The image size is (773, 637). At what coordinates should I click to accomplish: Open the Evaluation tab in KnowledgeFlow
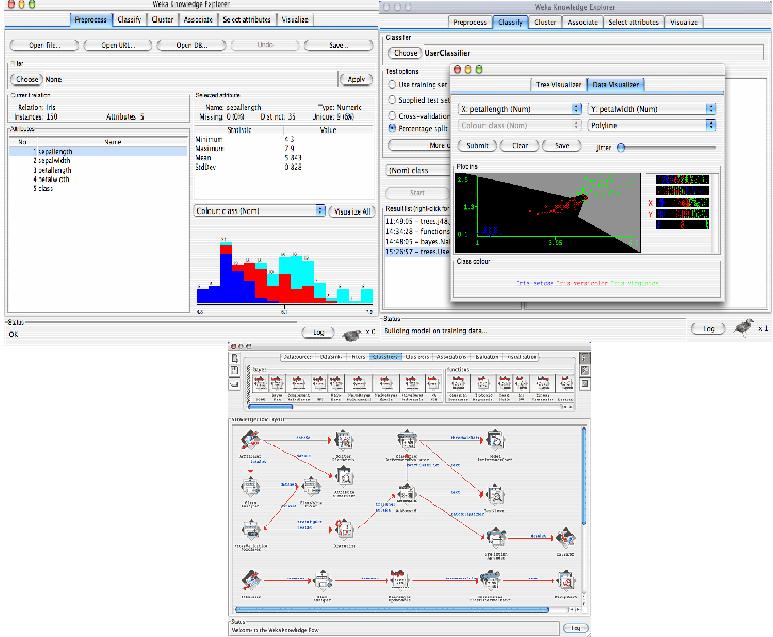tap(486, 357)
